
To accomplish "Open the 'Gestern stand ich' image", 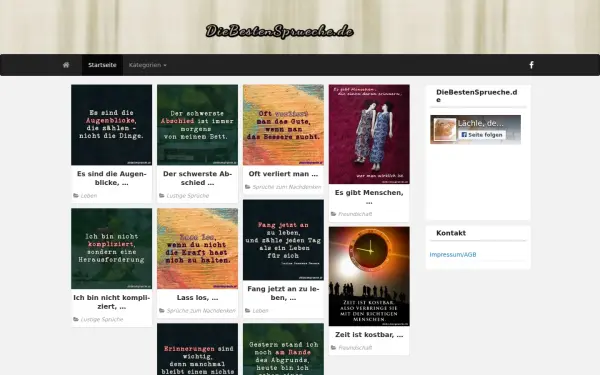I will (283, 349).
